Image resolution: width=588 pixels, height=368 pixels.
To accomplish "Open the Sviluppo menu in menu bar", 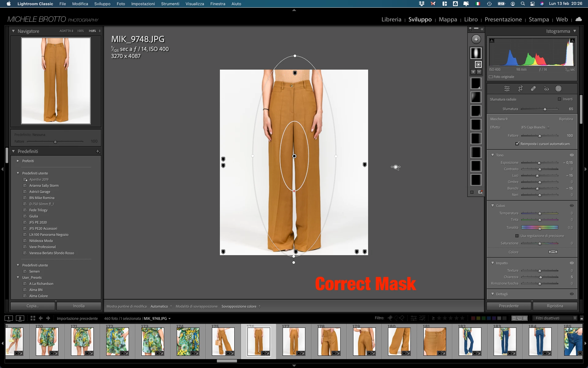I will 102,4.
